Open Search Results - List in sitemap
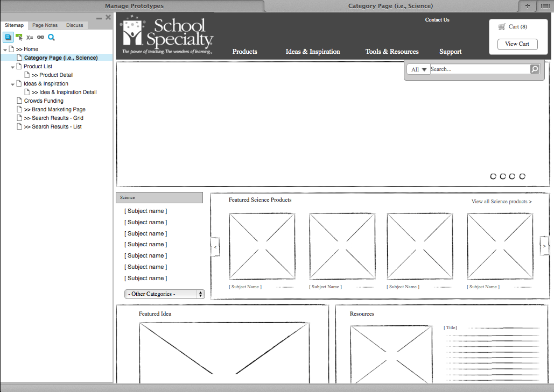 53,127
